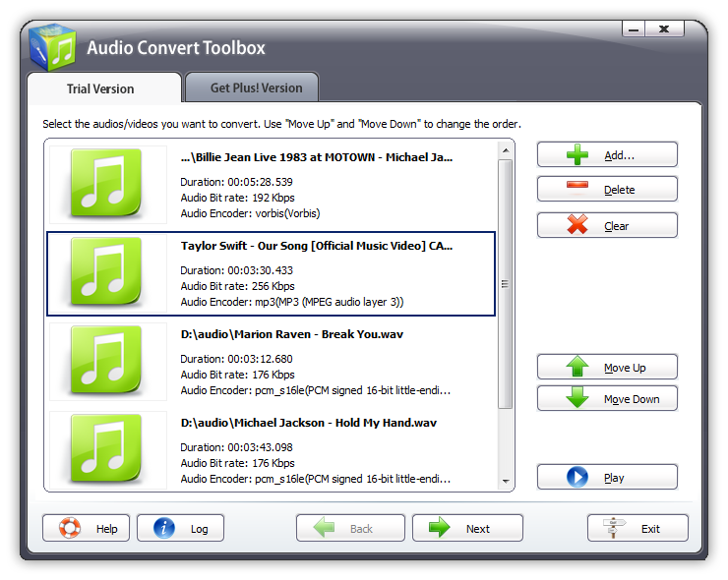The height and width of the screenshot is (580, 728).
Task: Click the Play button label
Action: [x=614, y=478]
